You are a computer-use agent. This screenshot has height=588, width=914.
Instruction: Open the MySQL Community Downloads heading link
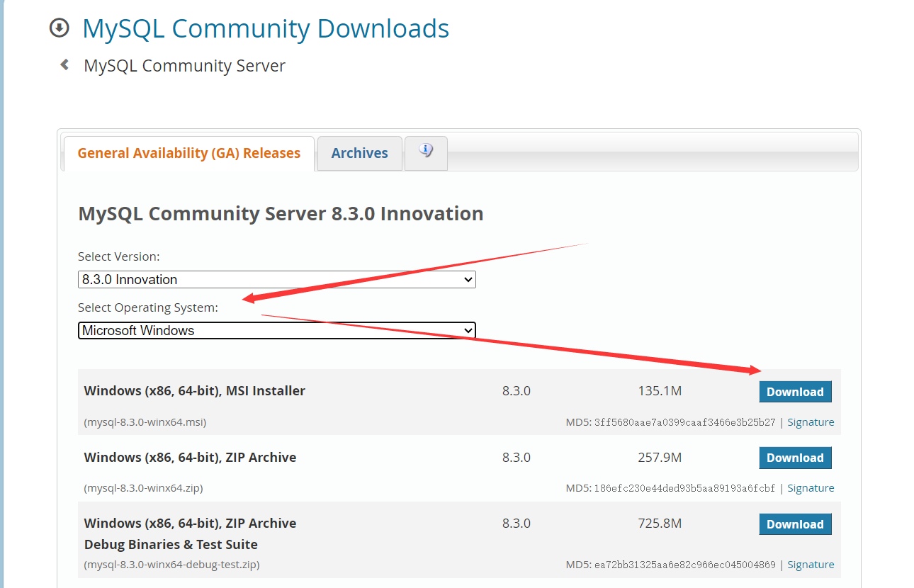266,28
